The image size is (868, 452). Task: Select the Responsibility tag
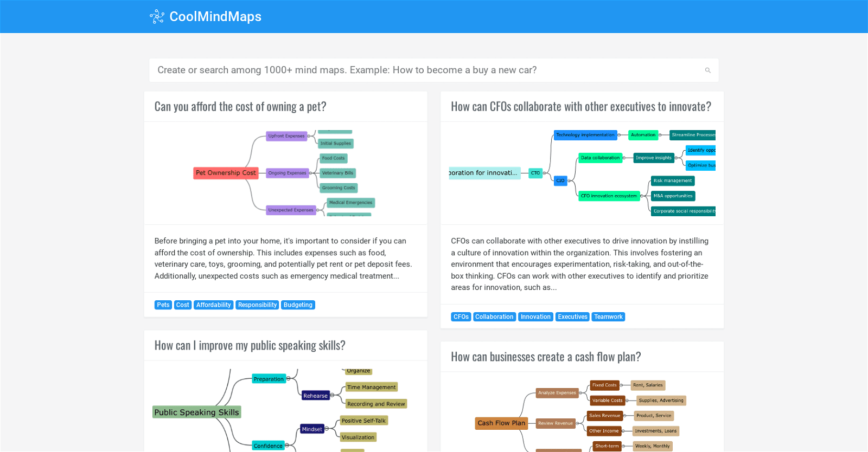[257, 305]
